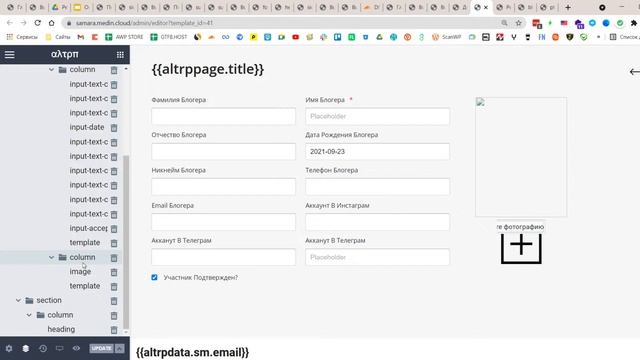Open the navigator layers icon in bottom toolbar
This screenshot has height=360, width=640.
tap(26, 349)
